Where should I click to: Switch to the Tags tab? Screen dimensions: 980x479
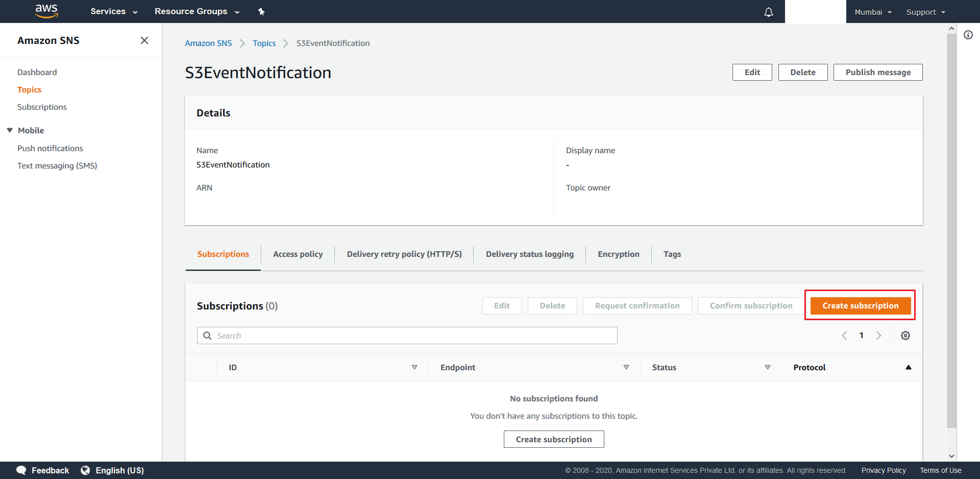[672, 254]
